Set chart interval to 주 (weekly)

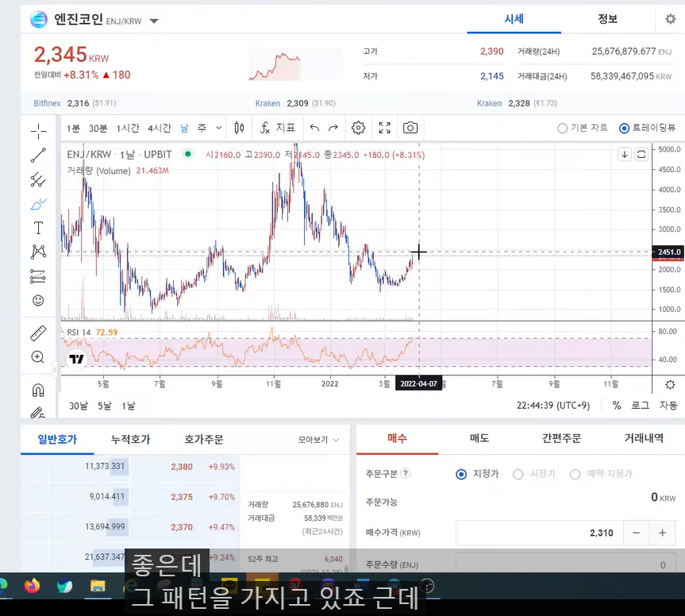(x=202, y=129)
